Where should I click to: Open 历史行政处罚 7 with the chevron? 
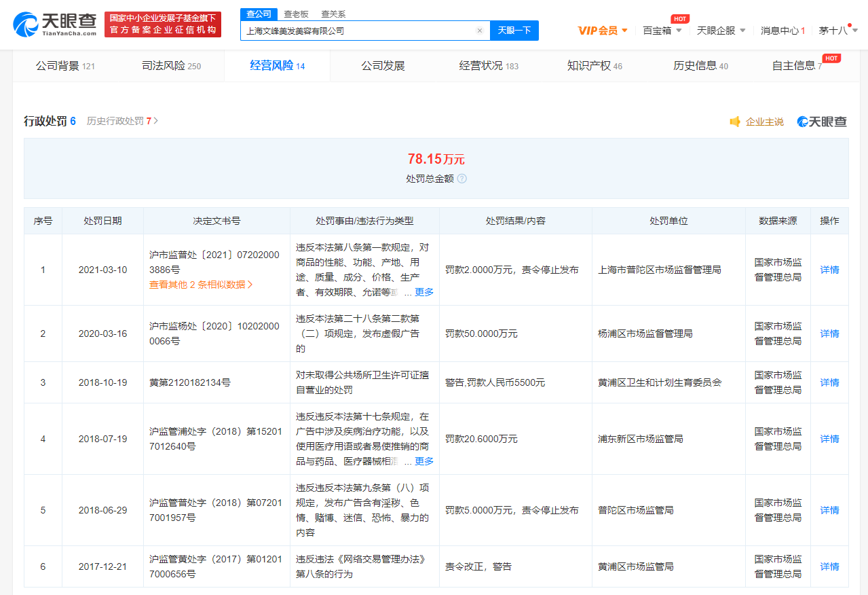[x=122, y=121]
